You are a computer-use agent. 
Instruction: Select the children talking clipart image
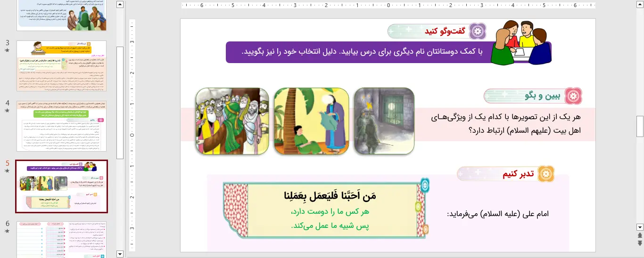click(x=521, y=42)
